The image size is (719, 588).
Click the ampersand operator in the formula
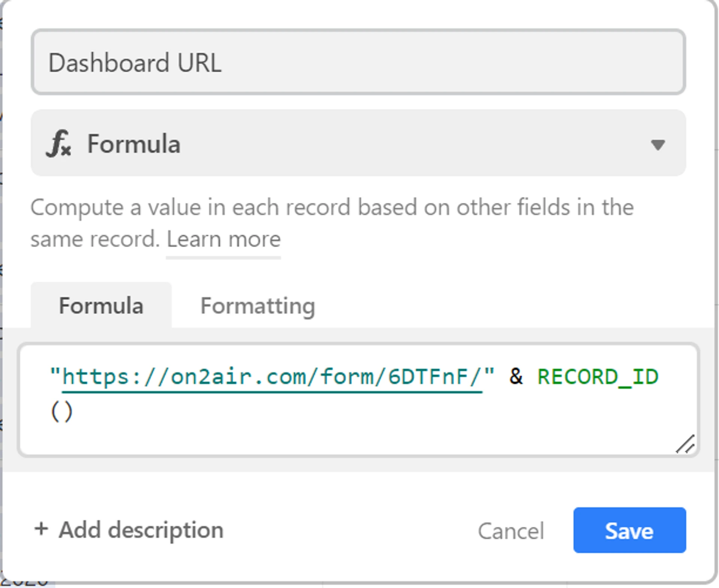[516, 376]
